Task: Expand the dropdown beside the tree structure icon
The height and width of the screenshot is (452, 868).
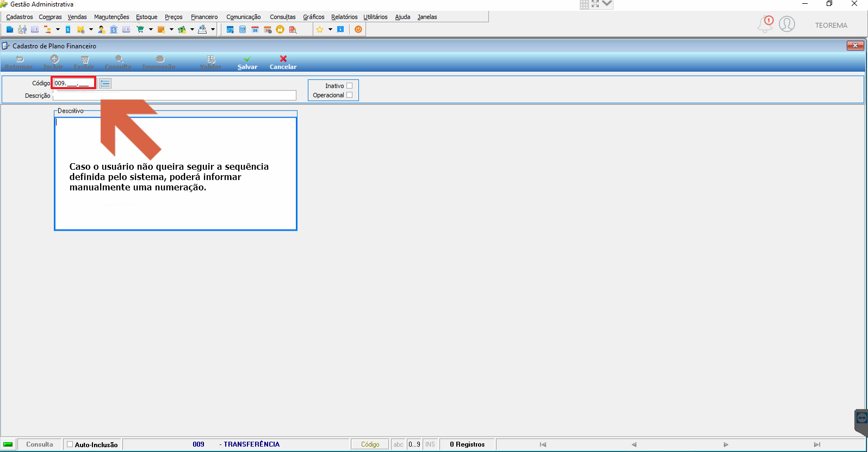Action: point(58,29)
